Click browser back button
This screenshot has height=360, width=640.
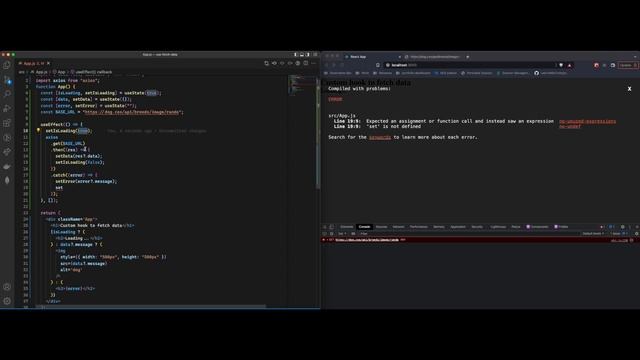tap(327, 65)
